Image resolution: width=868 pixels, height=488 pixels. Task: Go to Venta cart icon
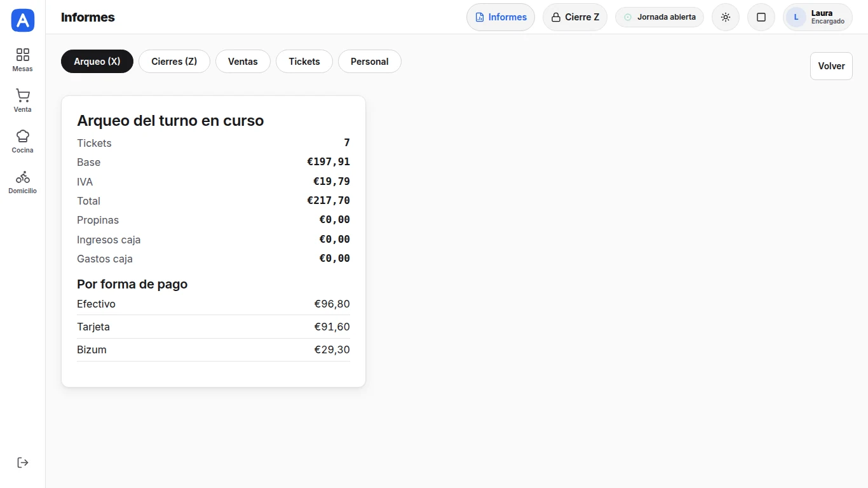pyautogui.click(x=23, y=95)
